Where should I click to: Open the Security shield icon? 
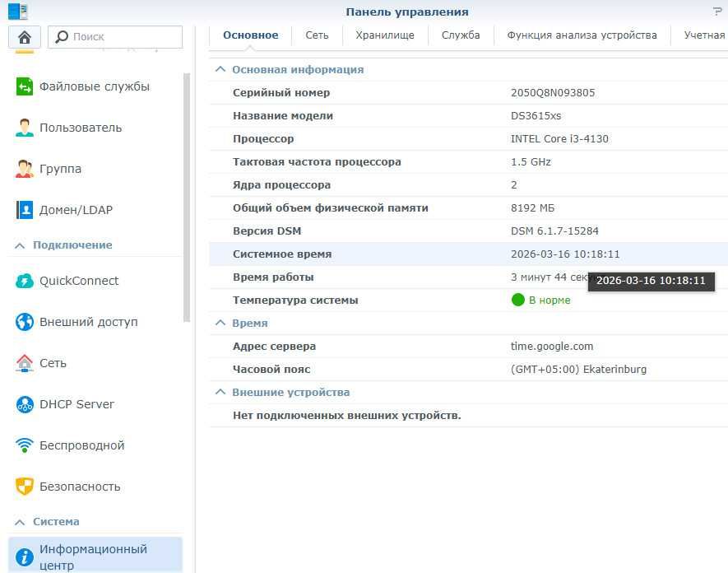coord(25,487)
